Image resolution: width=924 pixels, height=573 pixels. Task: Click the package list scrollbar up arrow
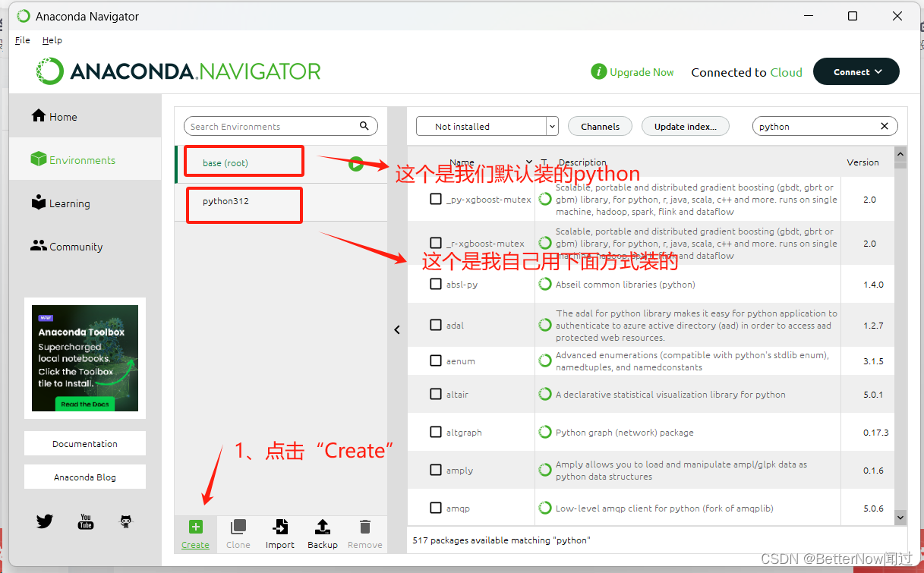click(900, 153)
